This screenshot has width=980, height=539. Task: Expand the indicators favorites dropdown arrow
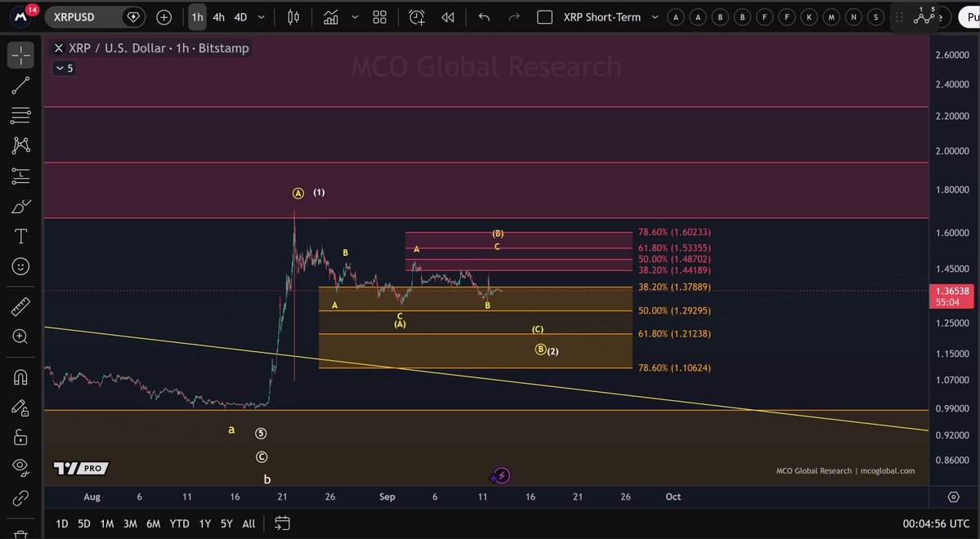355,17
